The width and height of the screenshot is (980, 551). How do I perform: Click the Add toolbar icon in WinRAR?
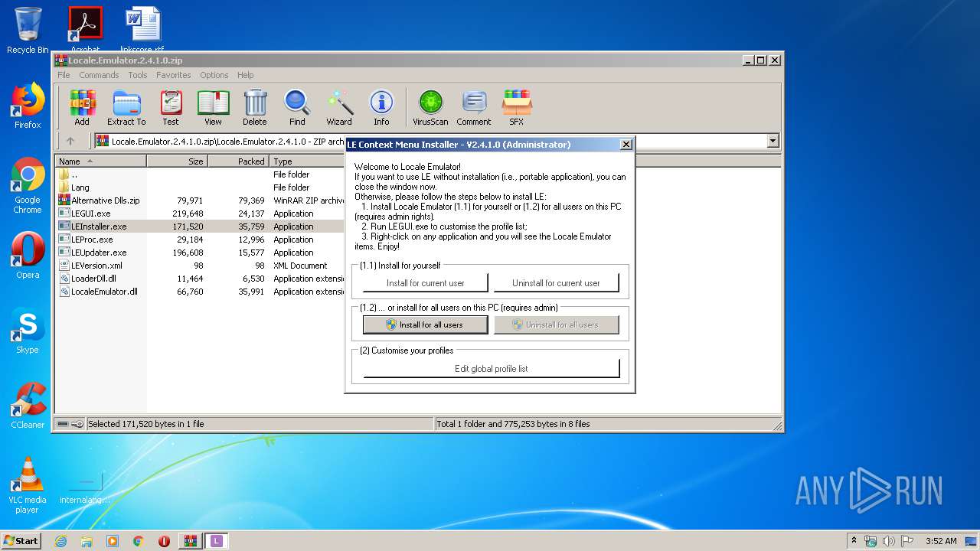(82, 107)
